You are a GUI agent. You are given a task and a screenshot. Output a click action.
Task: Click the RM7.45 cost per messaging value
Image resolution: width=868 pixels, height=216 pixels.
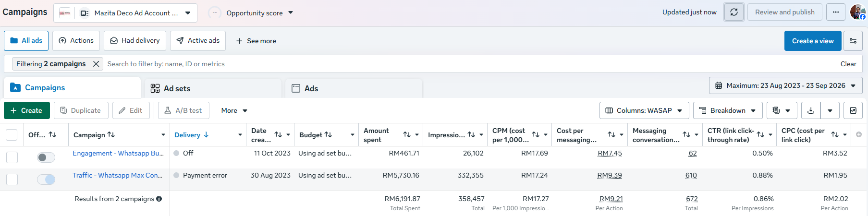click(610, 153)
